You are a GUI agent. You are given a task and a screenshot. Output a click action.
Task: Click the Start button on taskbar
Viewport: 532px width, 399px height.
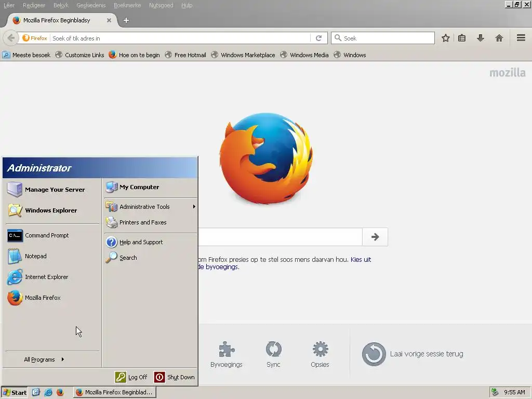(14, 392)
